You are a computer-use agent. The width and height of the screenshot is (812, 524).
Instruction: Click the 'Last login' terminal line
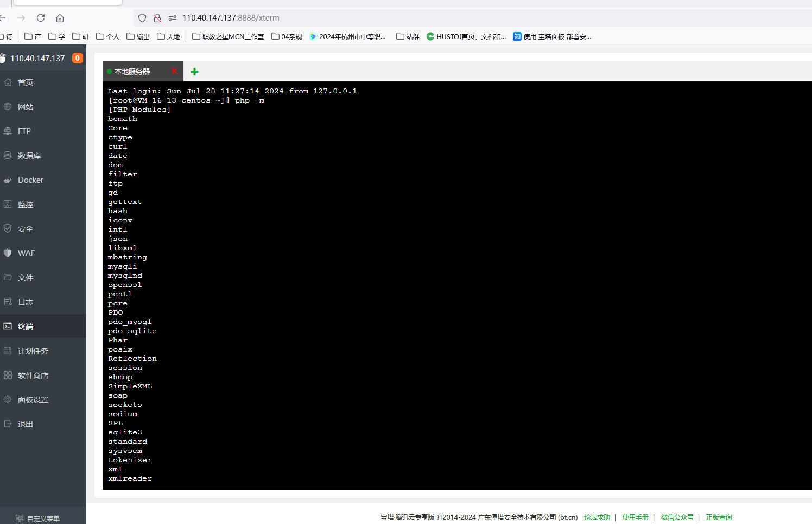click(x=232, y=91)
